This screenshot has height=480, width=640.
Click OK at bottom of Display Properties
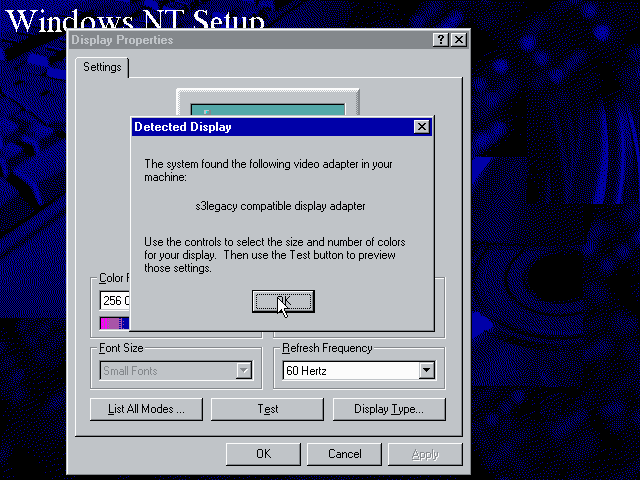click(263, 454)
